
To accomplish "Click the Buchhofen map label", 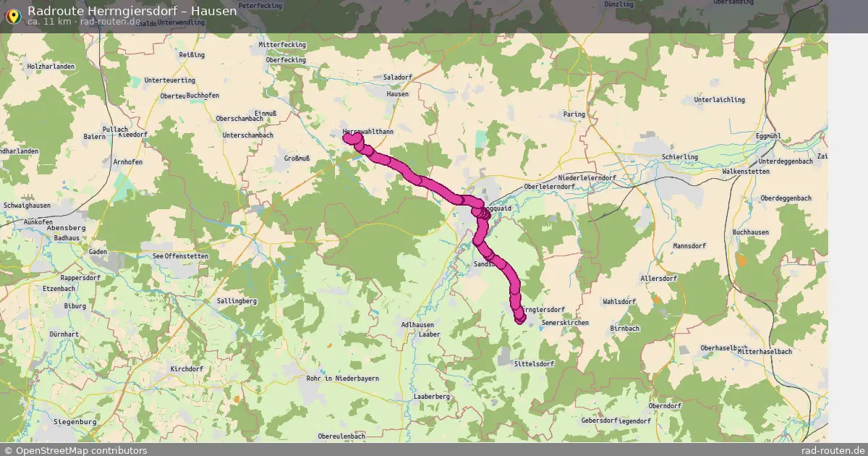I will pyautogui.click(x=203, y=96).
